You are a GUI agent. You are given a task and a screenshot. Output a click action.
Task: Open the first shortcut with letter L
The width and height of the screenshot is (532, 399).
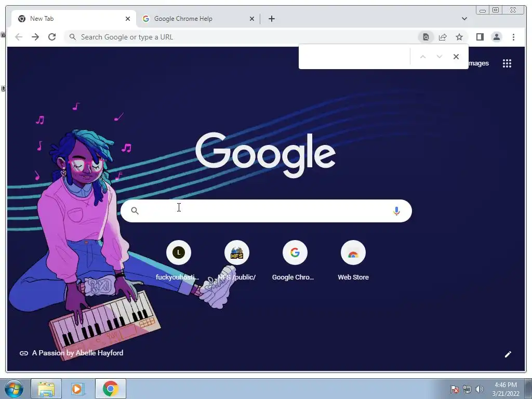[x=179, y=260]
